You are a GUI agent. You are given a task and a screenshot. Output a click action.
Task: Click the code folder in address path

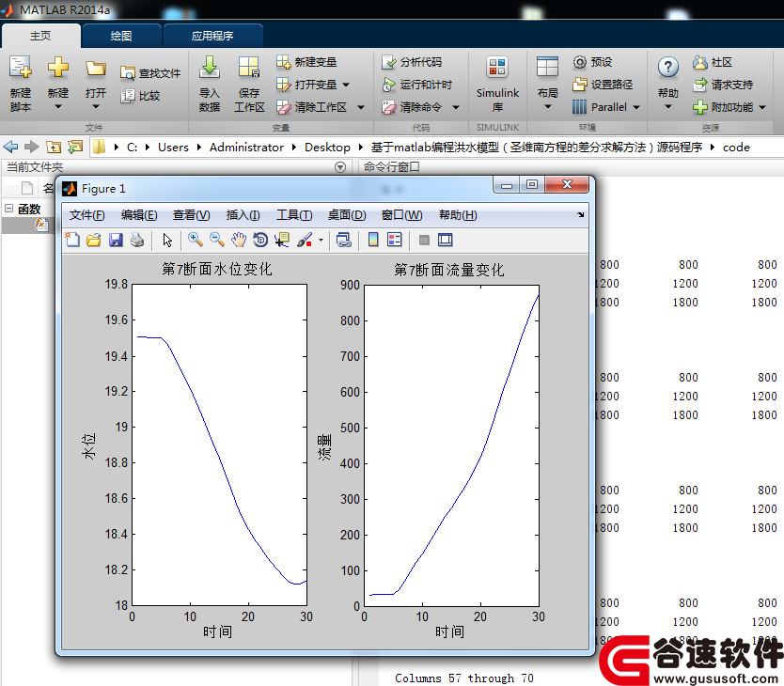pyautogui.click(x=736, y=148)
